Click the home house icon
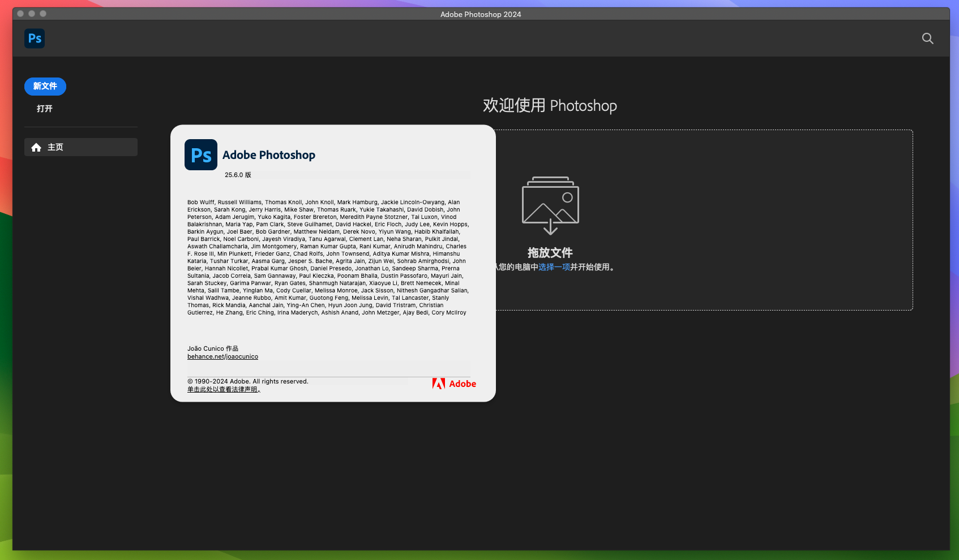Image resolution: width=959 pixels, height=560 pixels. tap(36, 148)
